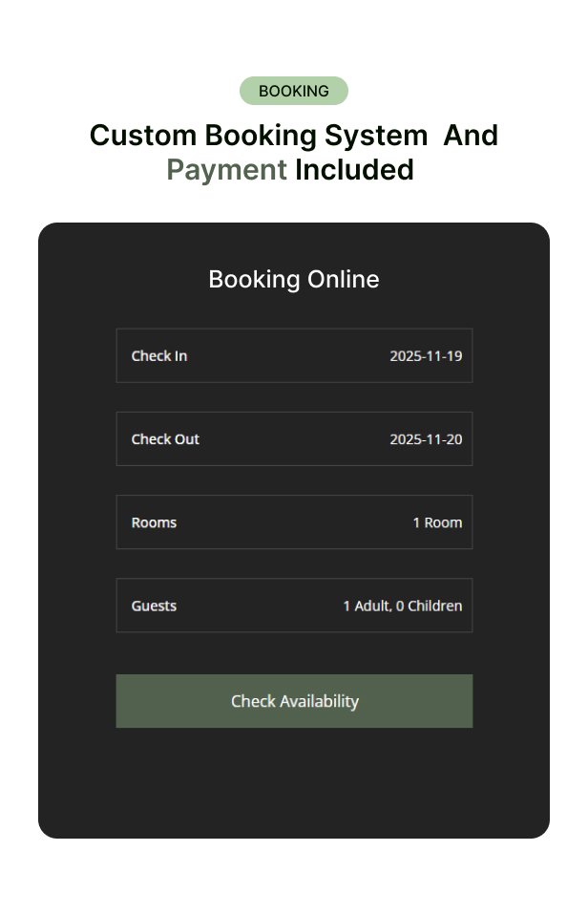Click the word "Included" in the heading
This screenshot has width=588, height=915.
click(x=354, y=170)
